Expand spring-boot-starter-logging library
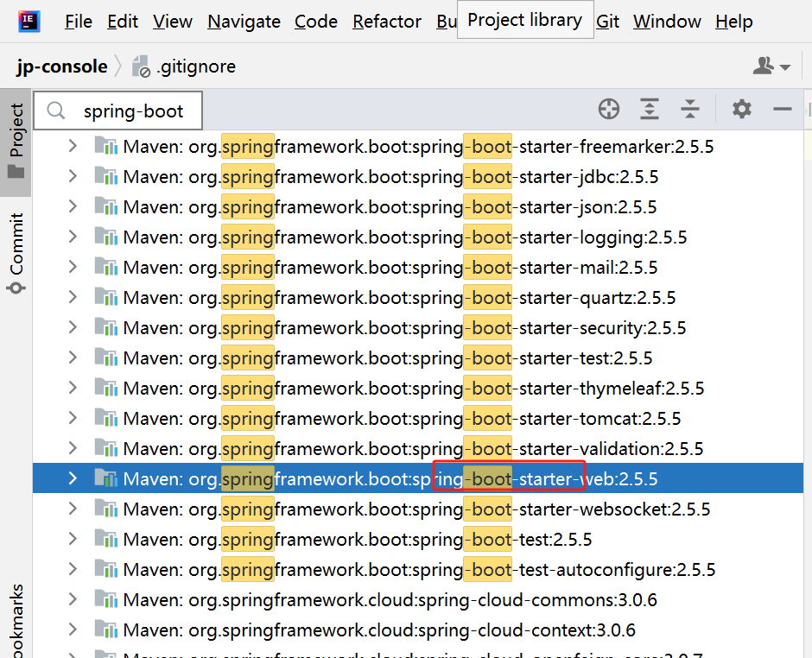Screen dimensions: 812x658 [73, 237]
